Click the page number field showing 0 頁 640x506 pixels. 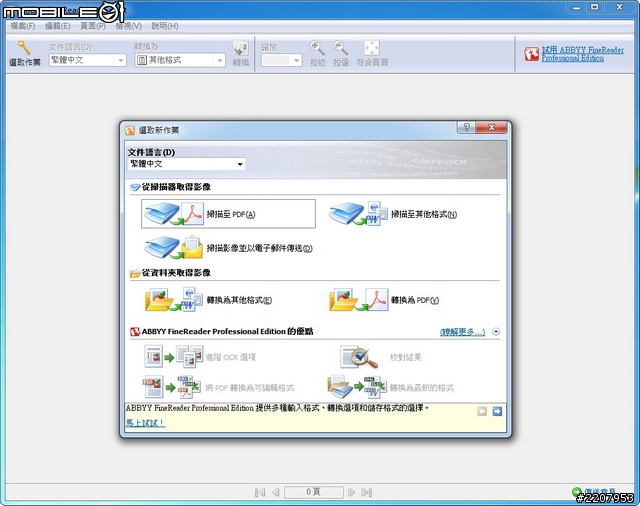click(313, 492)
